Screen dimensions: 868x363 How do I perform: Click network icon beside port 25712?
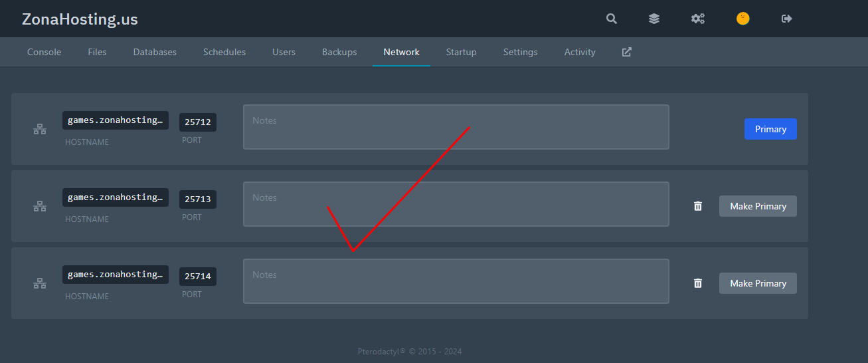40,130
